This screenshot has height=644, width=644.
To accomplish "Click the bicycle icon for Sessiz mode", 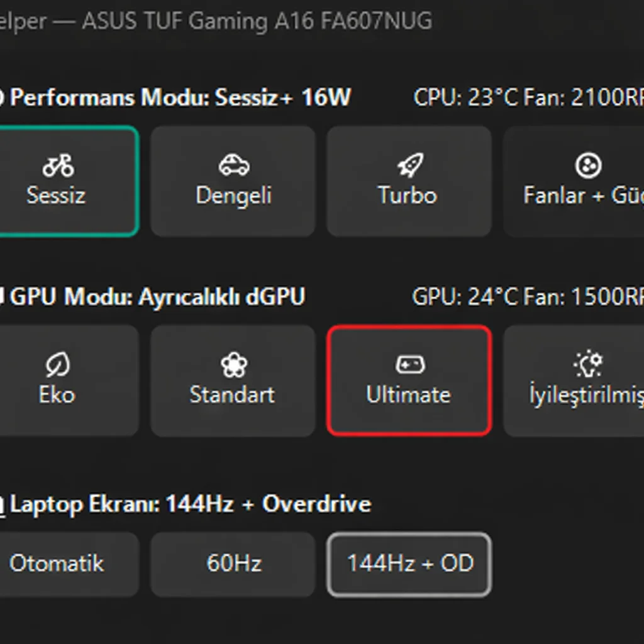I will tap(58, 166).
